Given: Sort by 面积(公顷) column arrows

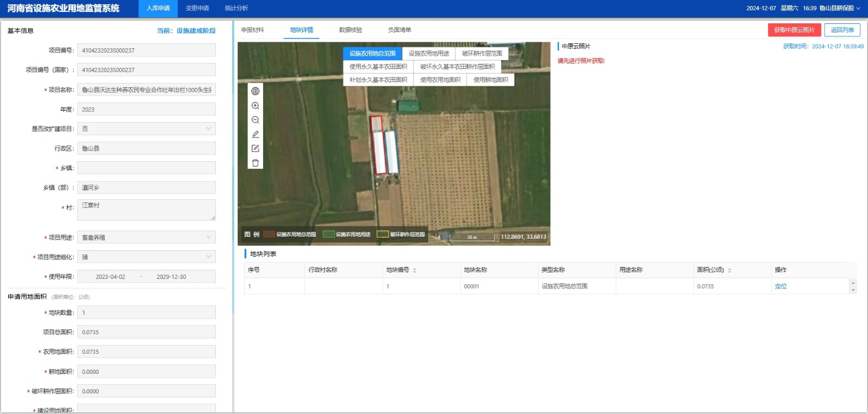Looking at the screenshot, I should (x=729, y=270).
